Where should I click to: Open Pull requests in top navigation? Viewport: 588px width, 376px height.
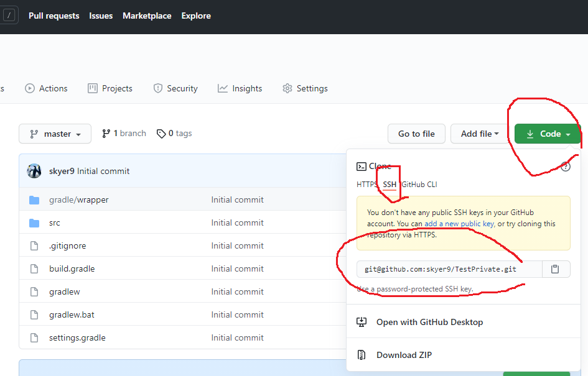point(54,16)
